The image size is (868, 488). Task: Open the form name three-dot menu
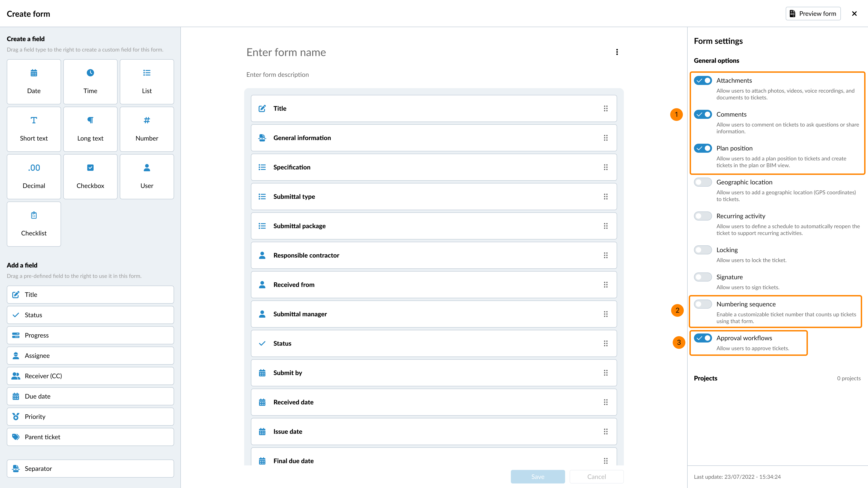coord(617,52)
